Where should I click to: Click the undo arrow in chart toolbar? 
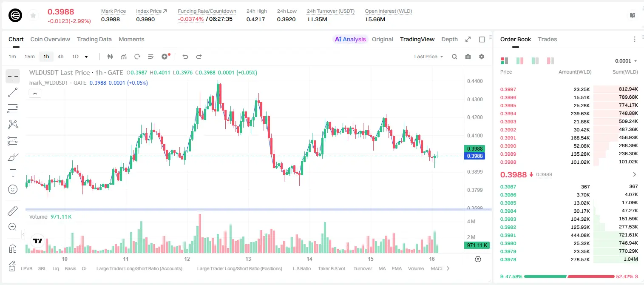185,57
